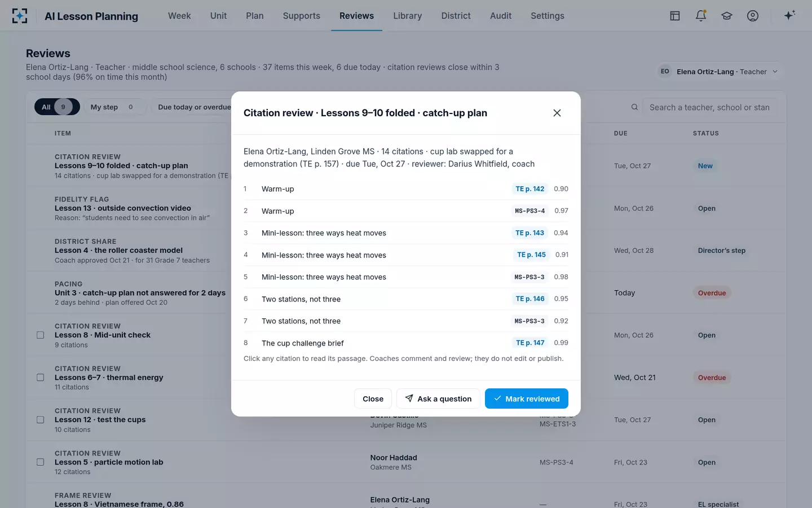Click the Lesson 13 outside convection video item
This screenshot has height=508, width=812.
[x=123, y=208]
